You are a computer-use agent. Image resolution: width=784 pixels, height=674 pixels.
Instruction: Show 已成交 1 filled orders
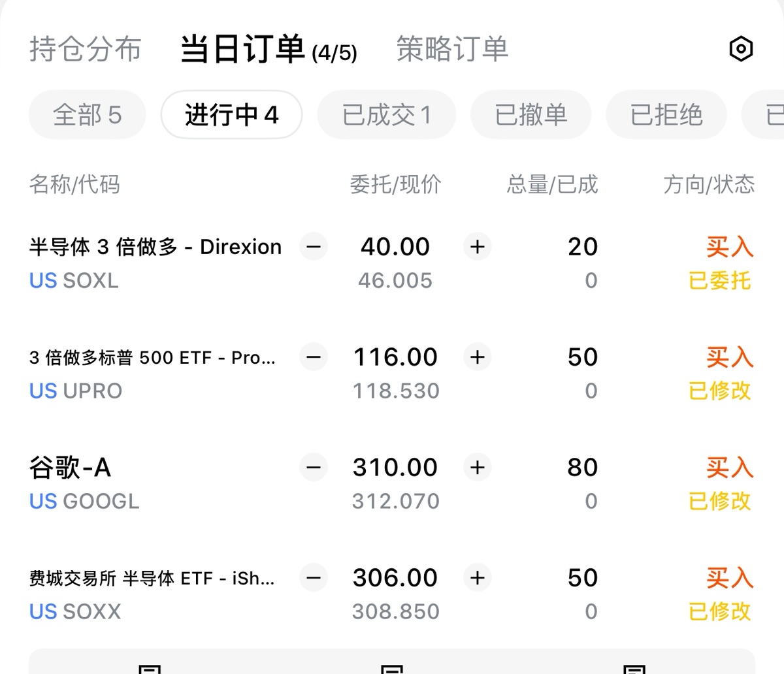pyautogui.click(x=386, y=116)
